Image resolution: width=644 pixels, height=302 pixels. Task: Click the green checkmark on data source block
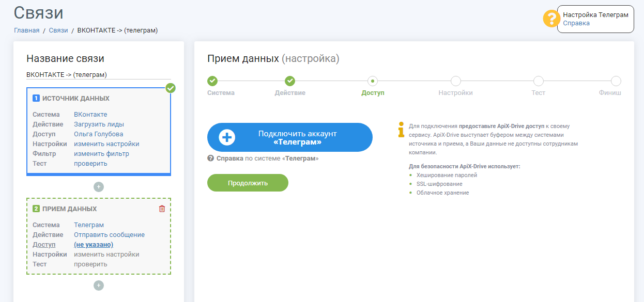point(171,88)
